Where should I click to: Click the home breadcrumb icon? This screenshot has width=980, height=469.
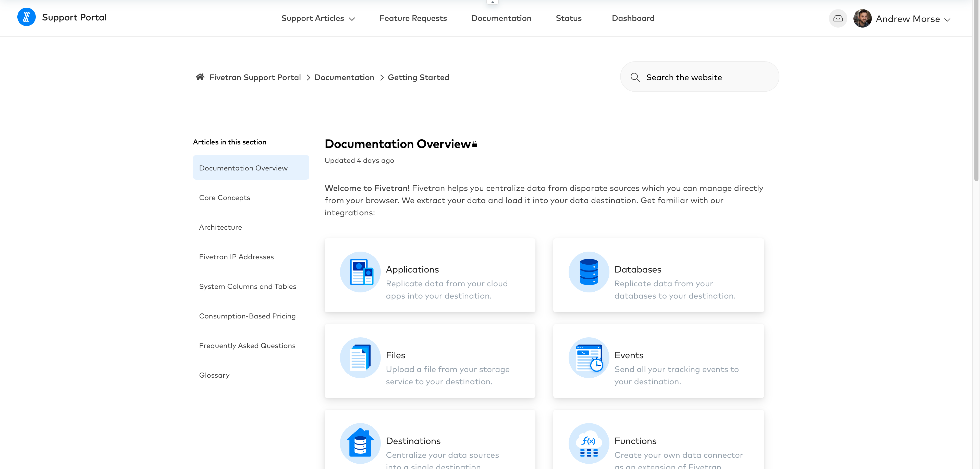[x=200, y=77]
